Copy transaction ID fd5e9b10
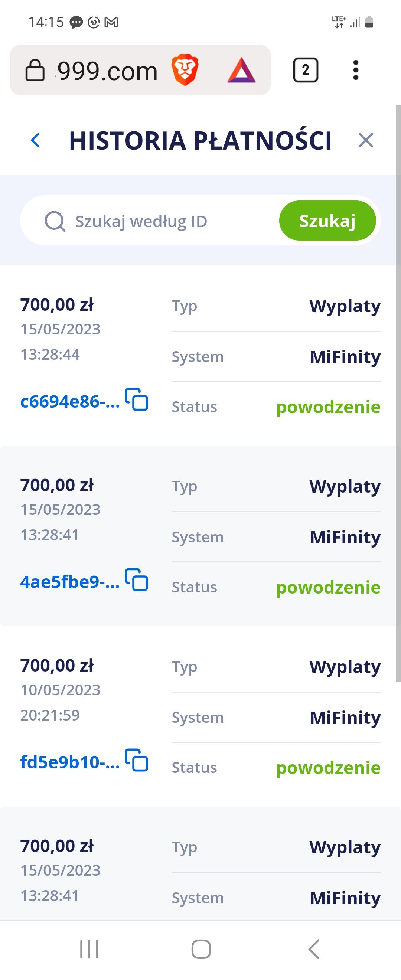 137,760
